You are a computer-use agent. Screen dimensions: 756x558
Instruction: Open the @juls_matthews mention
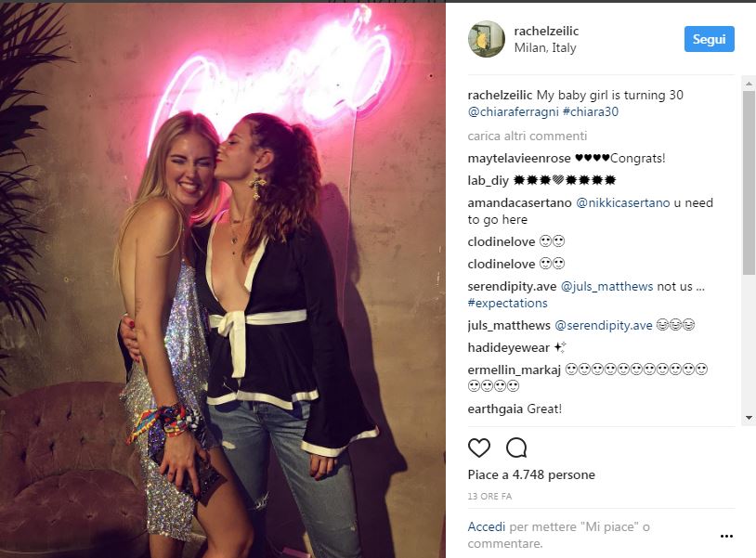pos(606,286)
